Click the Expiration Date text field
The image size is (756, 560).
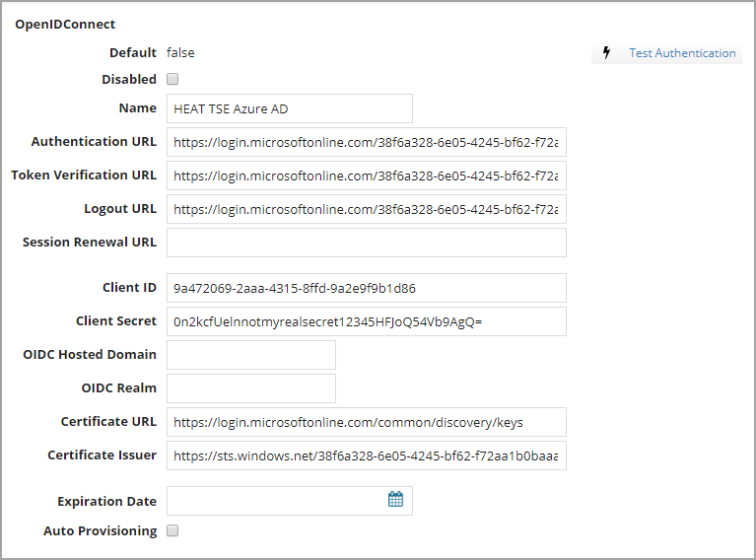pyautogui.click(x=276, y=501)
